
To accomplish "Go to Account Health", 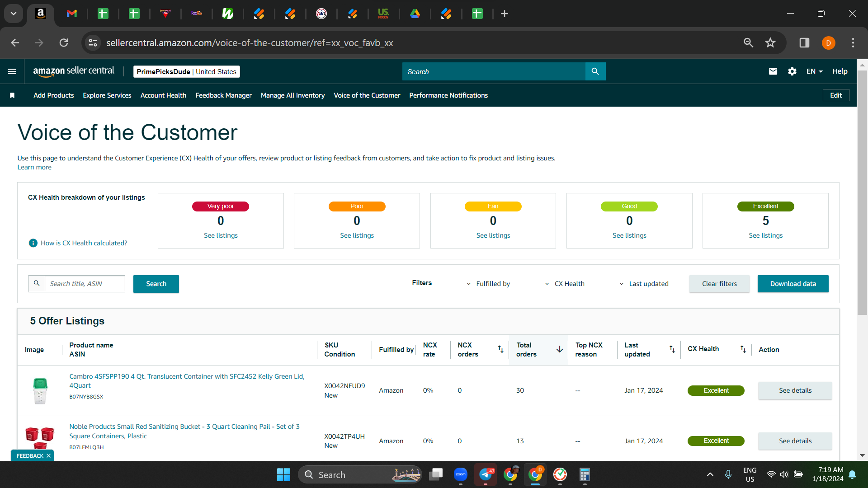I will tap(163, 95).
